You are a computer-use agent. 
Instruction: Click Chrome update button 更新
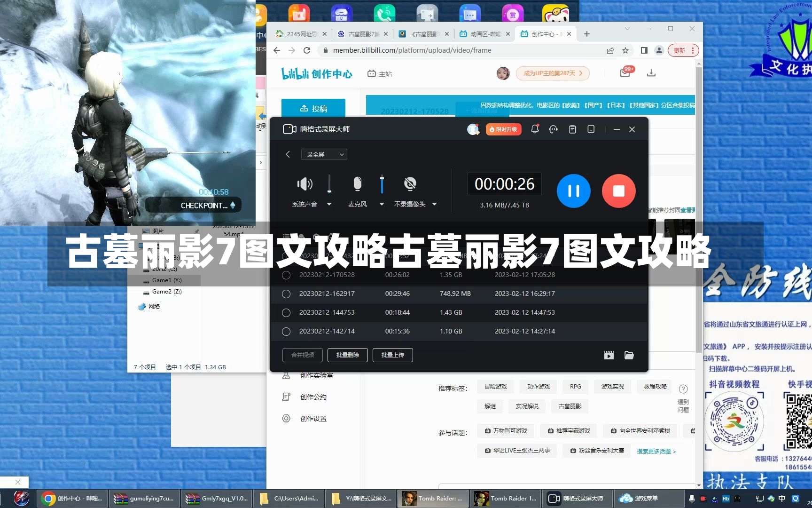[684, 50]
